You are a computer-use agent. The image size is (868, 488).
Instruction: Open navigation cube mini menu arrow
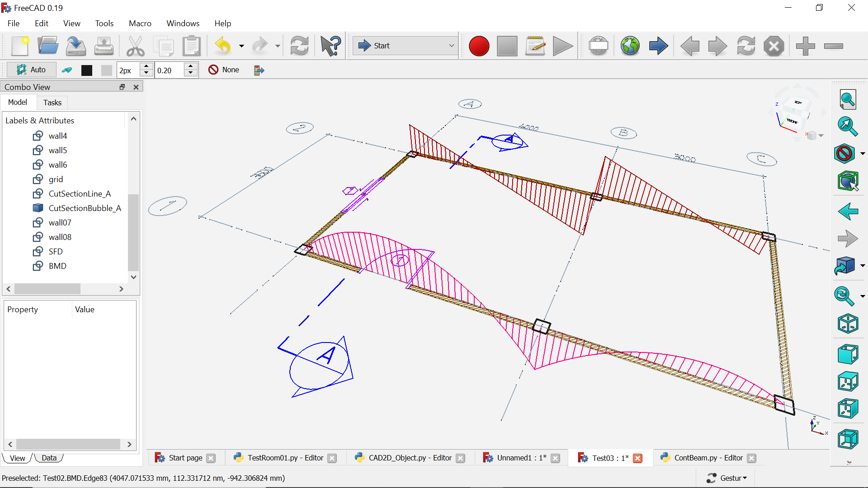821,136
